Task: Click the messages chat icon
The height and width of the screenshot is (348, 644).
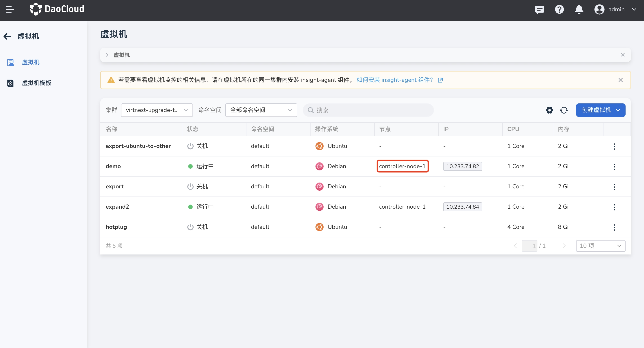Action: pos(539,9)
